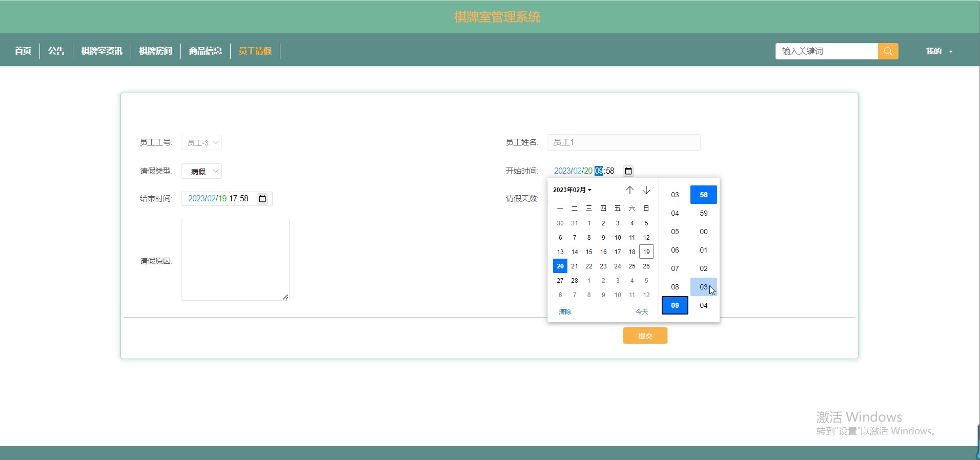Click the 员工姓名 input field
The width and height of the screenshot is (980, 460).
point(624,142)
